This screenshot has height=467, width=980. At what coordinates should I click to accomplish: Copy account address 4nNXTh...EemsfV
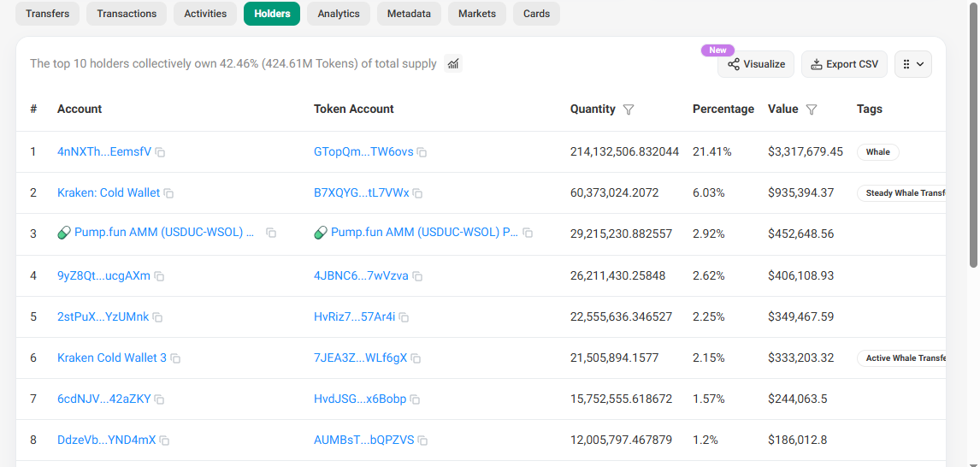(160, 152)
